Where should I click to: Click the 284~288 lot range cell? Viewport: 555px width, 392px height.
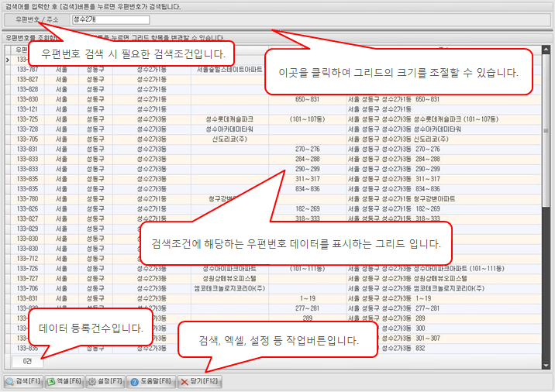point(307,159)
